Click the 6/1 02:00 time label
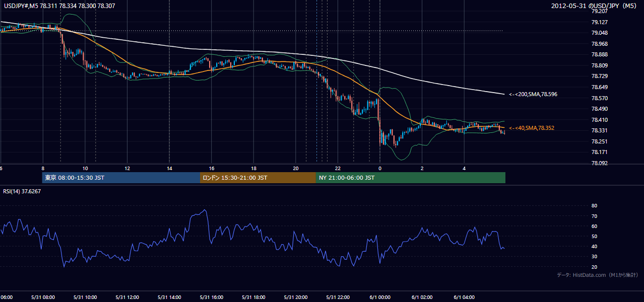Viewport: 644px width, 302px height. [422, 297]
